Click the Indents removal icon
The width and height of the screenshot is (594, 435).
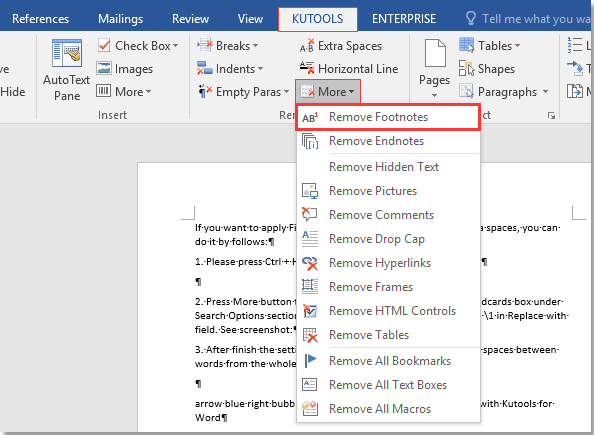205,68
